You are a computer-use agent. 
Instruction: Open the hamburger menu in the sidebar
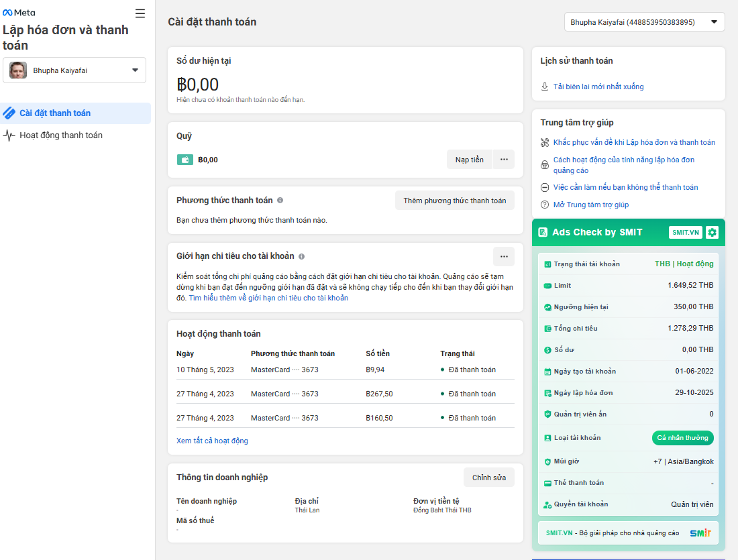point(140,13)
